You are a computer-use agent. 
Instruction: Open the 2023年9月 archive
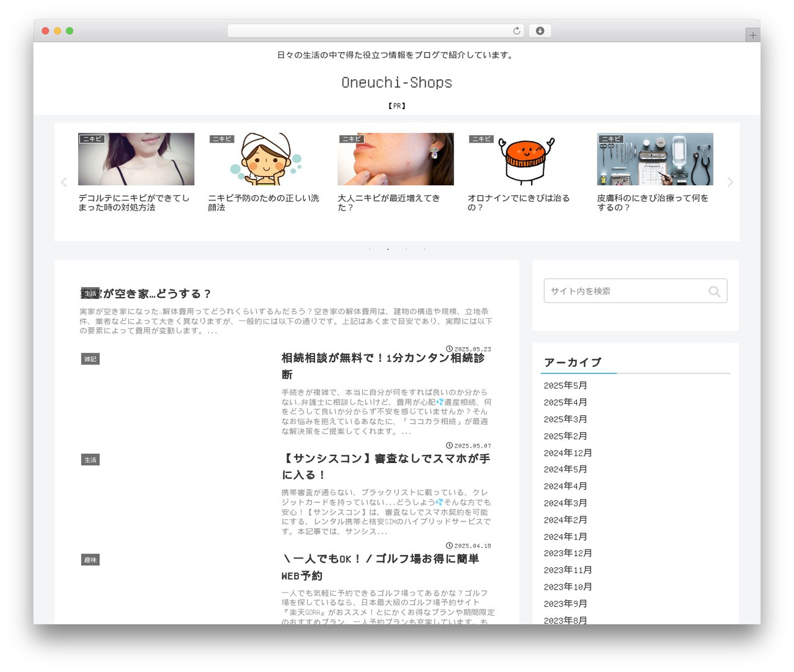pyautogui.click(x=565, y=603)
